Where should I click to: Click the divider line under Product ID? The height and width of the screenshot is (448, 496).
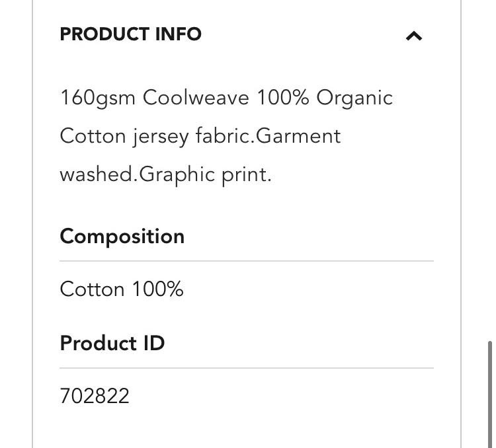coord(246,367)
